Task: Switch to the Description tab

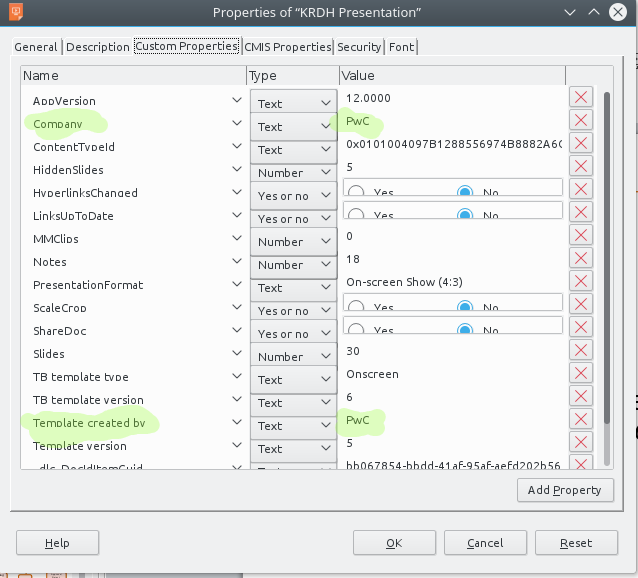Action: [x=98, y=47]
